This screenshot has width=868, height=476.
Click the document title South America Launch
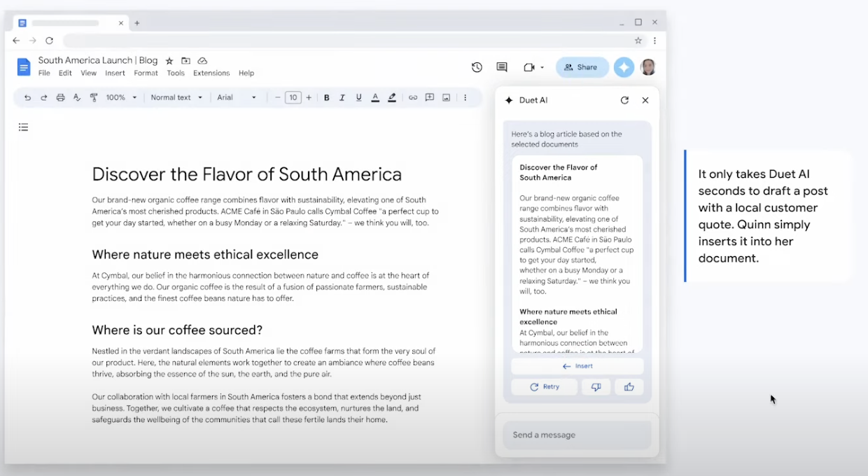(x=98, y=60)
